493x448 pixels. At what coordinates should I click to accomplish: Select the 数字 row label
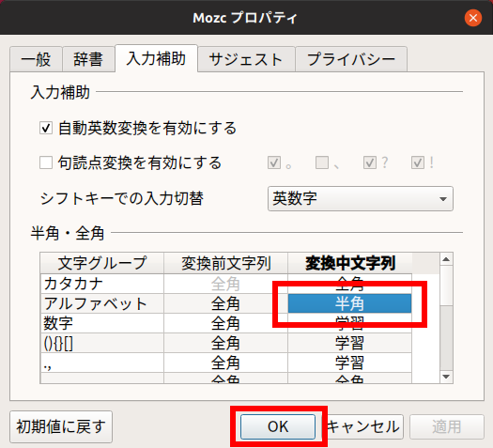(102, 323)
